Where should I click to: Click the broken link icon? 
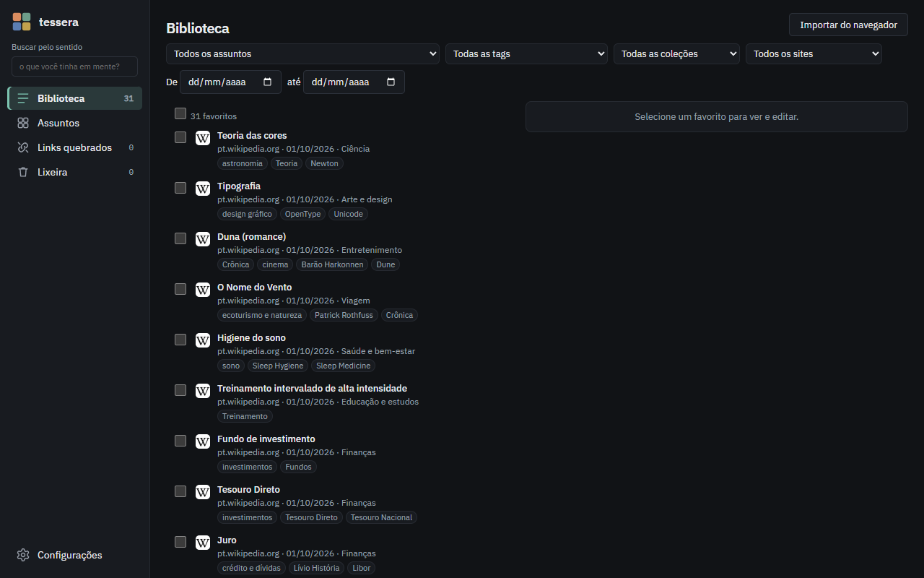(x=23, y=147)
